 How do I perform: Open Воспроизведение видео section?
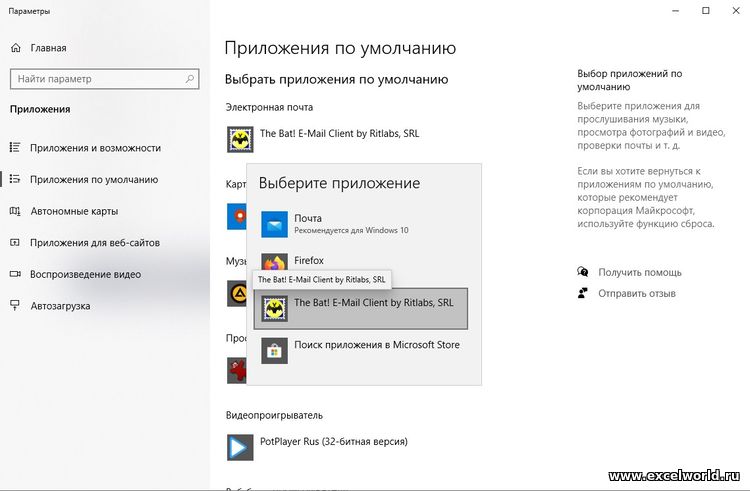pyautogui.click(x=85, y=274)
